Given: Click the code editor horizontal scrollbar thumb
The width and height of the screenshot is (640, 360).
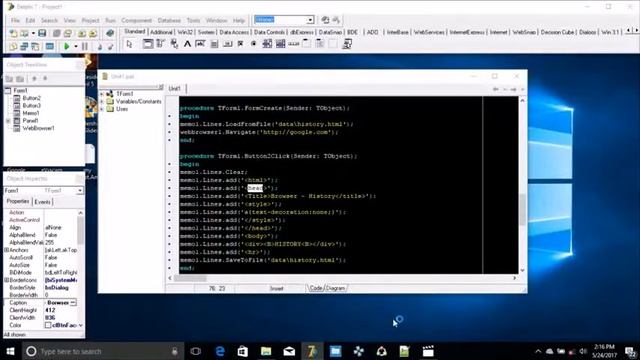Looking at the screenshot, I should (x=191, y=278).
